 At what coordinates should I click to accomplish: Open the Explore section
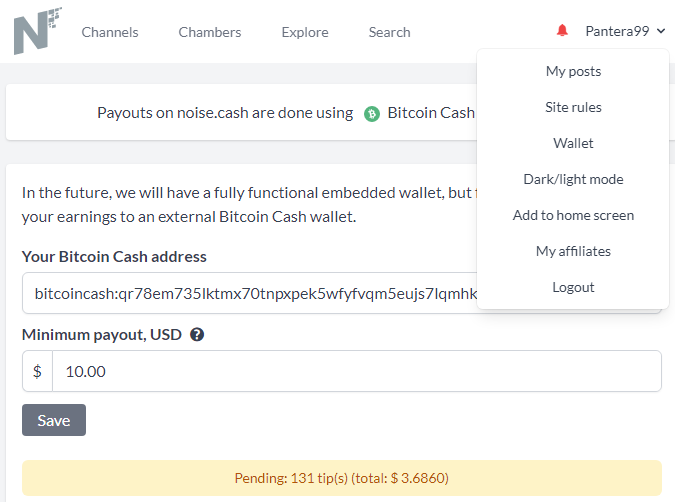pos(305,32)
